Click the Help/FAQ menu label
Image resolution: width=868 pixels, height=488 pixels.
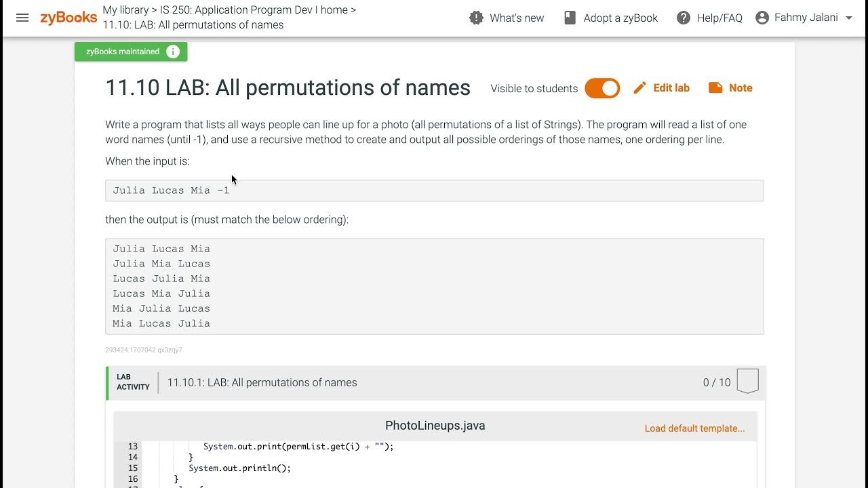(719, 18)
